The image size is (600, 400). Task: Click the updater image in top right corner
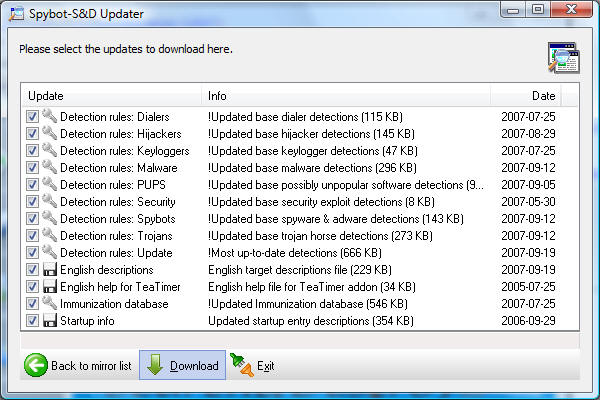tap(562, 58)
